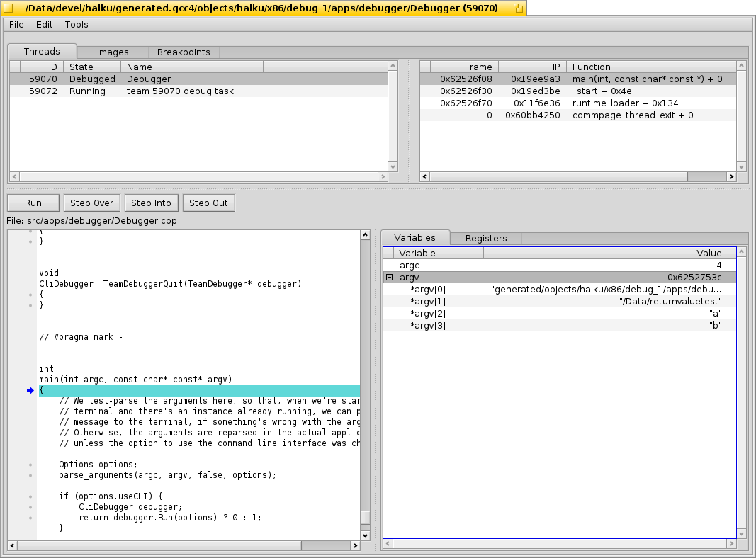Screen dimensions: 756x558
Task: Click down arrow of the source view scrollbar
Action: tap(365, 535)
